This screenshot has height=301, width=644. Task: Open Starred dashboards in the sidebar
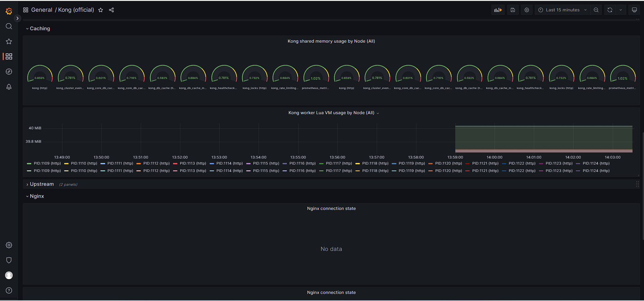click(x=9, y=41)
